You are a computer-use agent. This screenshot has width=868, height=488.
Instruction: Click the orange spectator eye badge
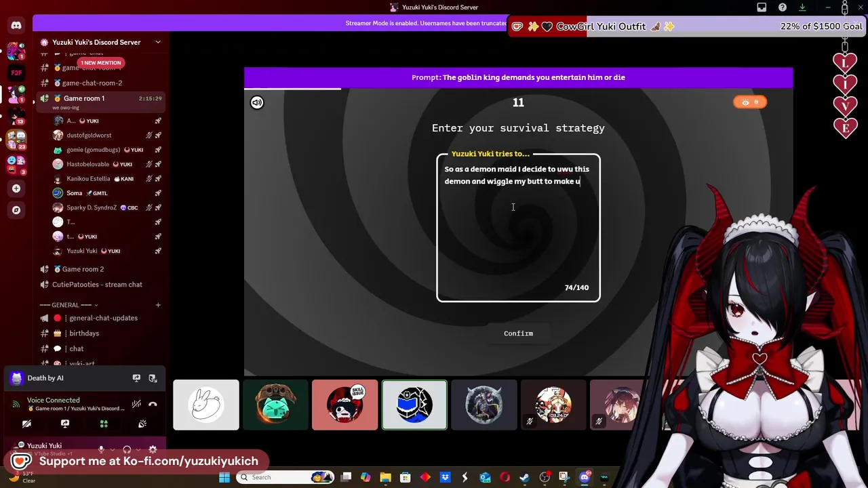pos(750,102)
